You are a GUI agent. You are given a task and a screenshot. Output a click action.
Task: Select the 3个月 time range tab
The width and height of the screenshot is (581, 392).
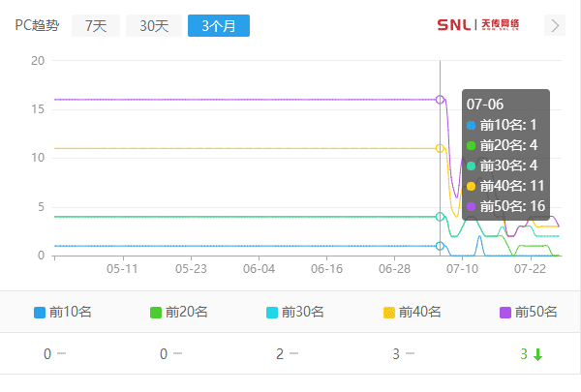(219, 26)
